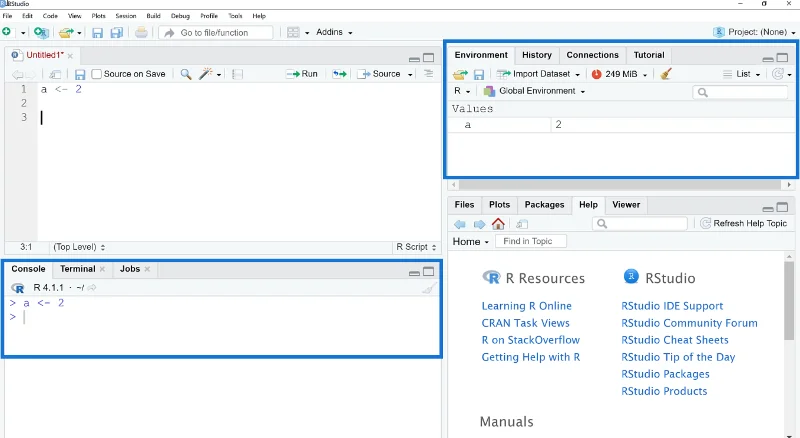This screenshot has width=800, height=438.
Task: Re-run the previous code region icon
Action: coord(339,74)
